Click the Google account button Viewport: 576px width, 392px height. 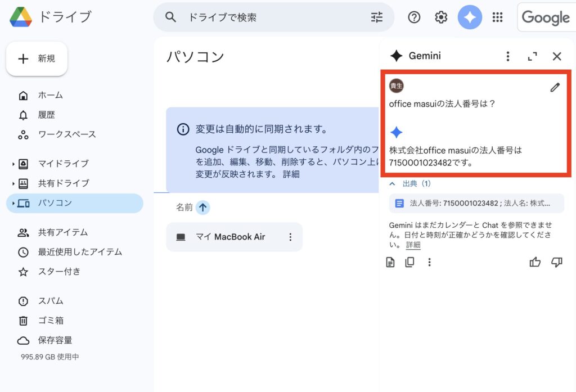pos(546,17)
